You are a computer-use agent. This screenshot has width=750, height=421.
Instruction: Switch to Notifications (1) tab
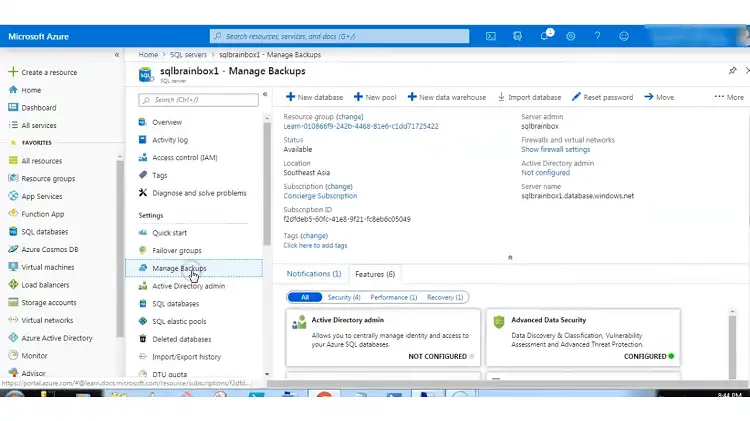click(x=314, y=274)
